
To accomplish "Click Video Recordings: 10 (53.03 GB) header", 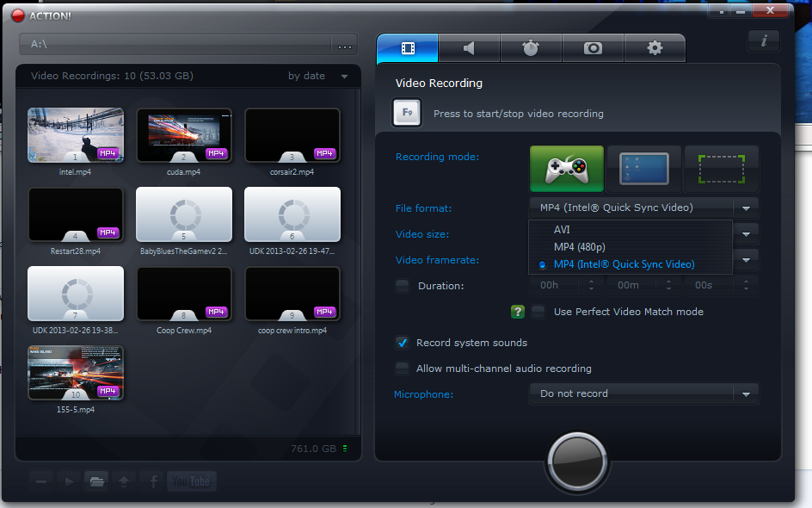I will pyautogui.click(x=112, y=76).
